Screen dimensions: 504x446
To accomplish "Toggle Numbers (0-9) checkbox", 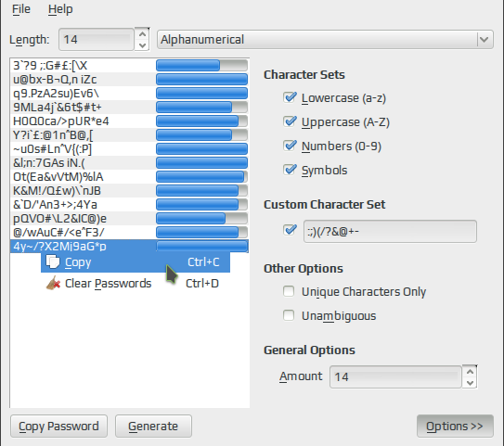I will (290, 146).
